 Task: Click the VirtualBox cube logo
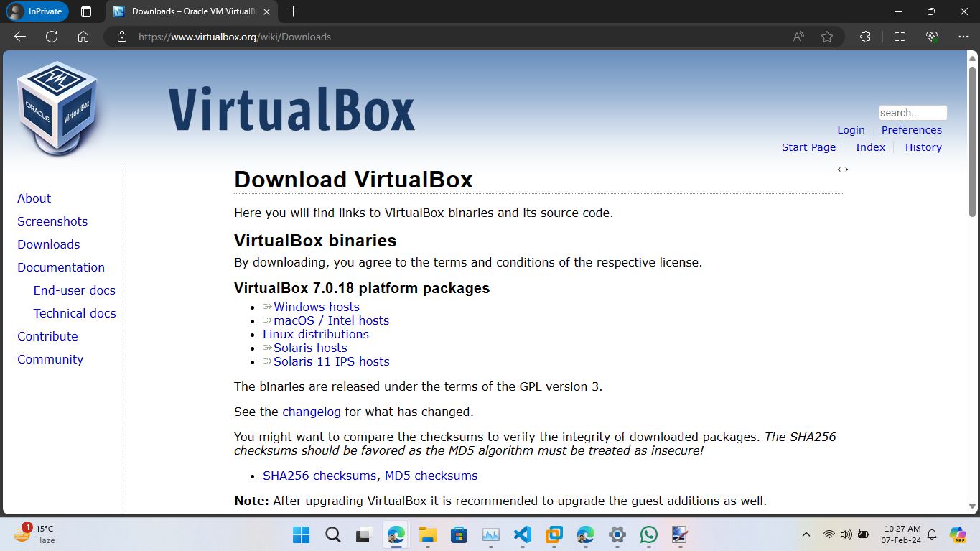coord(57,108)
